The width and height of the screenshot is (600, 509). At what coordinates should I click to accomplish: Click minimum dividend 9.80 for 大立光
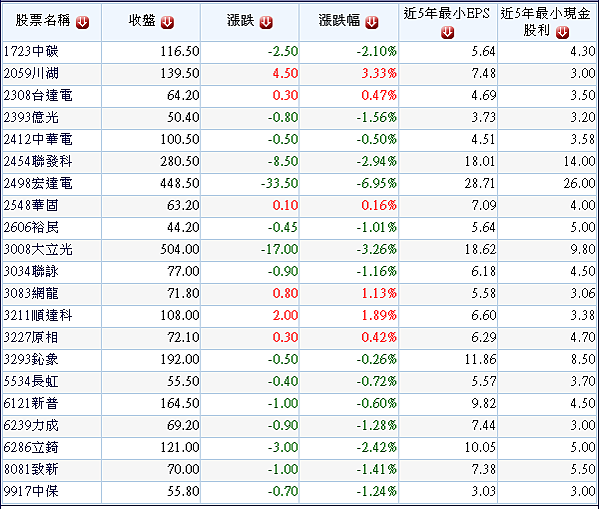583,249
